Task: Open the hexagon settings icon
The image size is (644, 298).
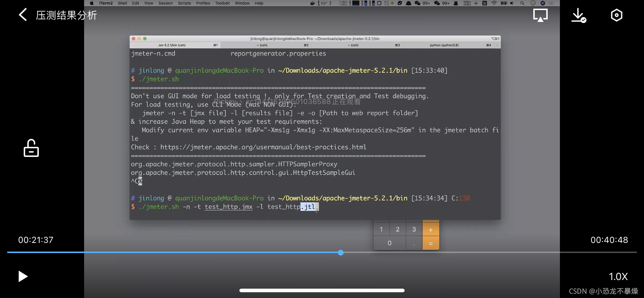Action: pyautogui.click(x=616, y=15)
